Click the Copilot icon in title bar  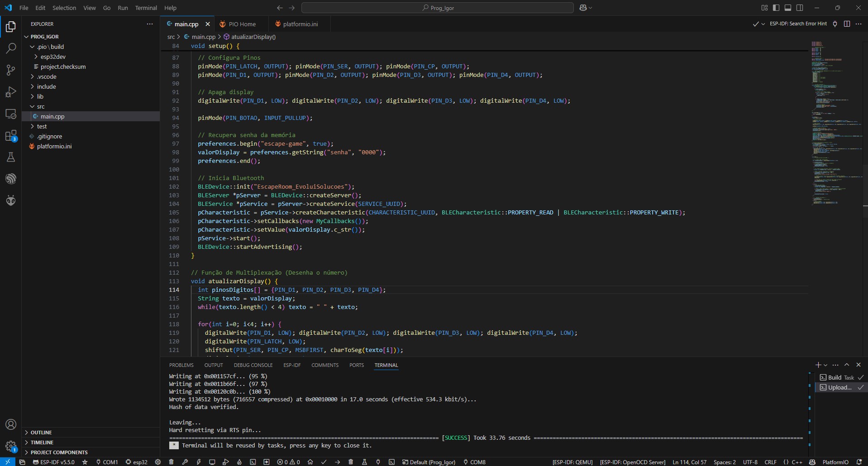[x=583, y=8]
